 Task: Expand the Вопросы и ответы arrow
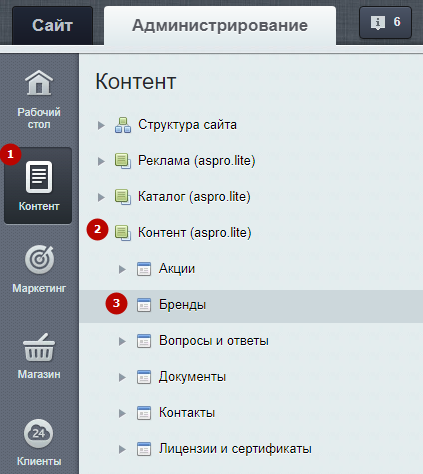[122, 341]
